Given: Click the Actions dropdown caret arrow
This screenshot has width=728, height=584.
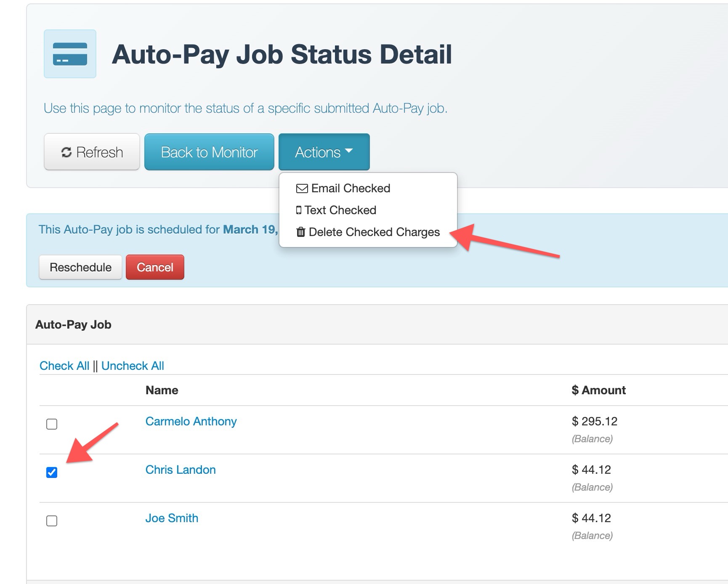Looking at the screenshot, I should 348,151.
